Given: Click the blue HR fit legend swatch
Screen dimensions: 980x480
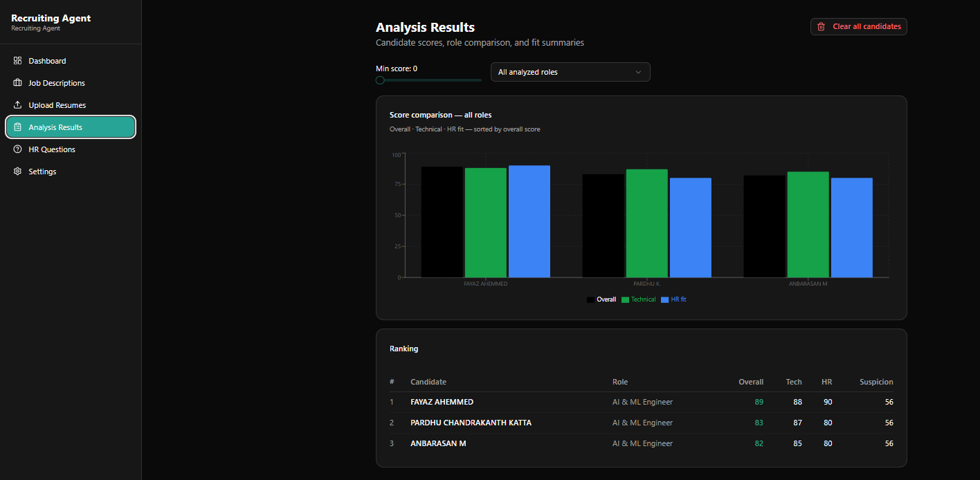Looking at the screenshot, I should (x=665, y=299).
